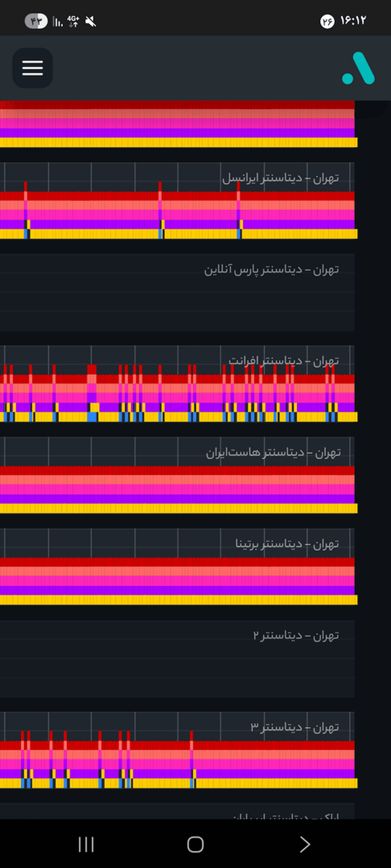
Task: Tap the 16:12 clock in status bar
Action: point(353,21)
